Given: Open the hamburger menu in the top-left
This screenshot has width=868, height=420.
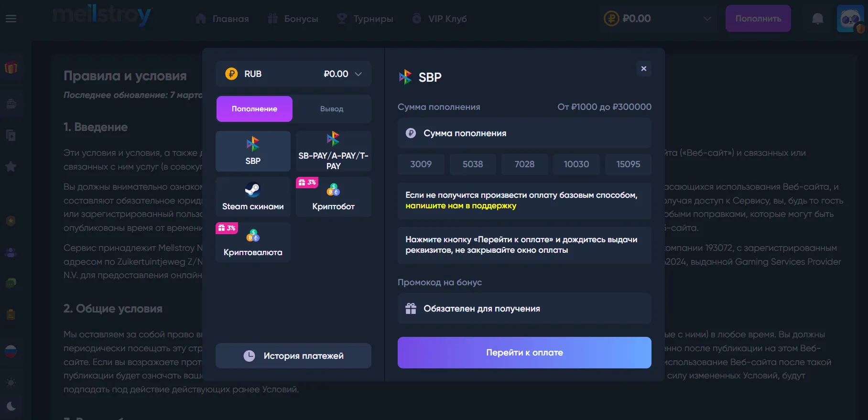Looking at the screenshot, I should pos(11,18).
